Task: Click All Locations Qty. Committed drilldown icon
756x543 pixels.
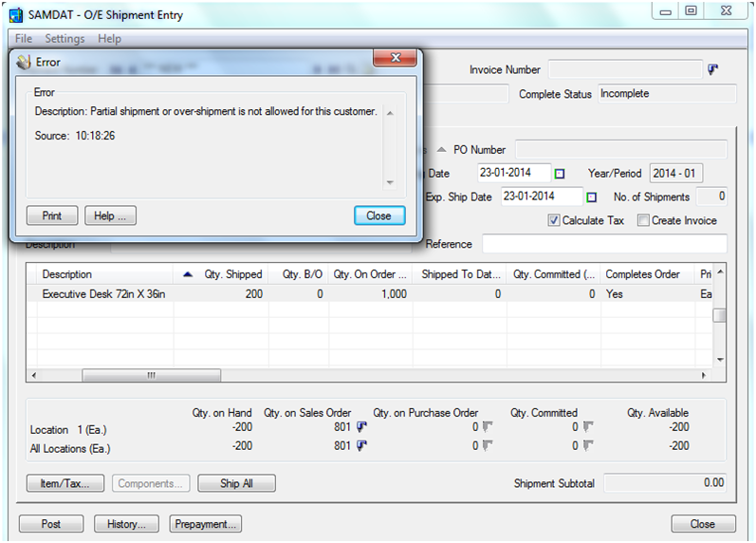Action: click(588, 445)
